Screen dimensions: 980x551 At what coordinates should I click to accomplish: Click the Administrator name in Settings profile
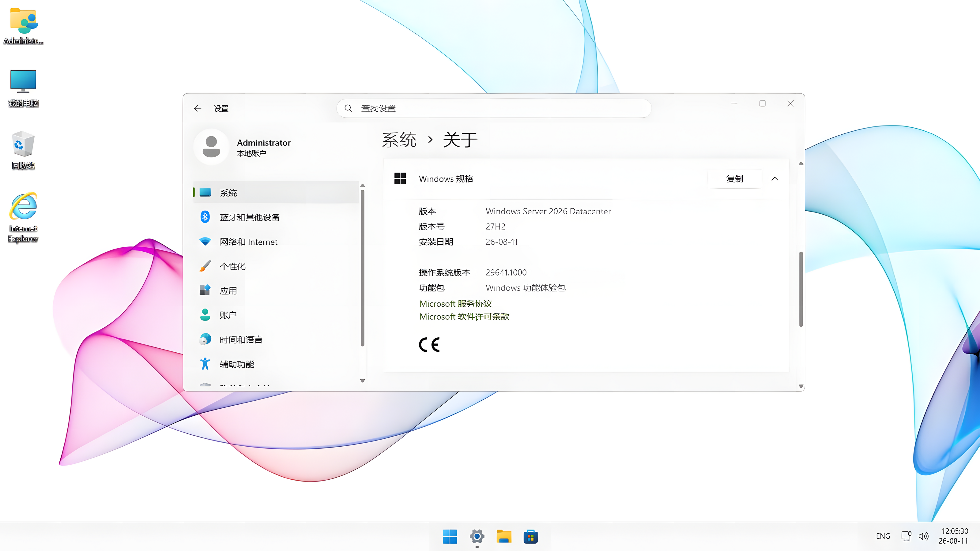(264, 143)
